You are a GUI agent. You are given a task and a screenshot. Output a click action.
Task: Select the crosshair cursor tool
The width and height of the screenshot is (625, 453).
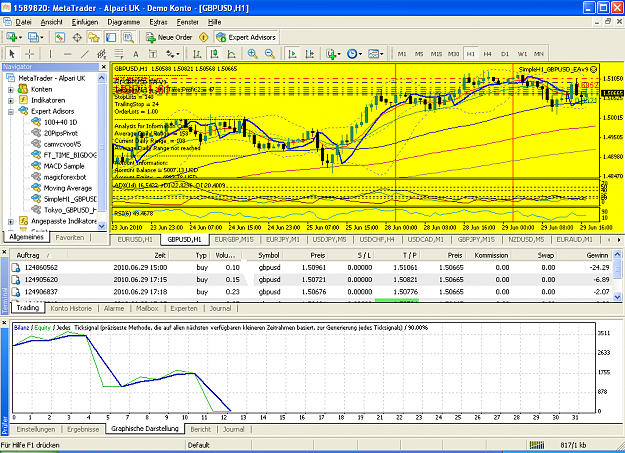coord(30,54)
